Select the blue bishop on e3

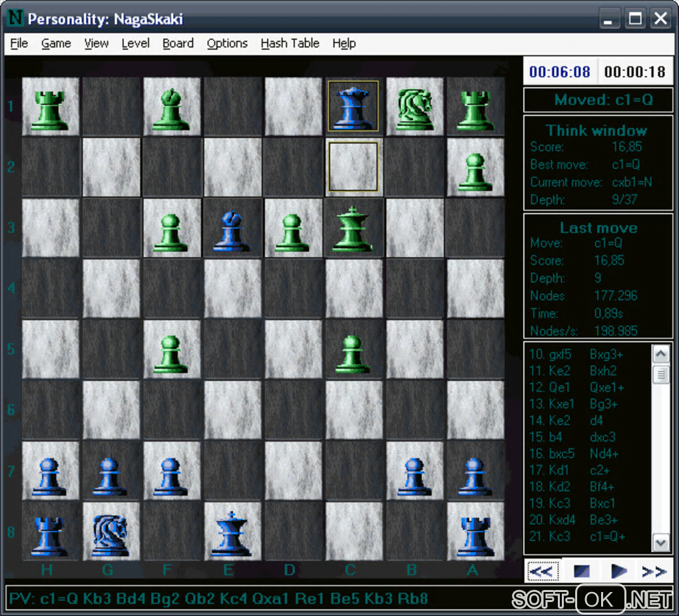point(232,229)
